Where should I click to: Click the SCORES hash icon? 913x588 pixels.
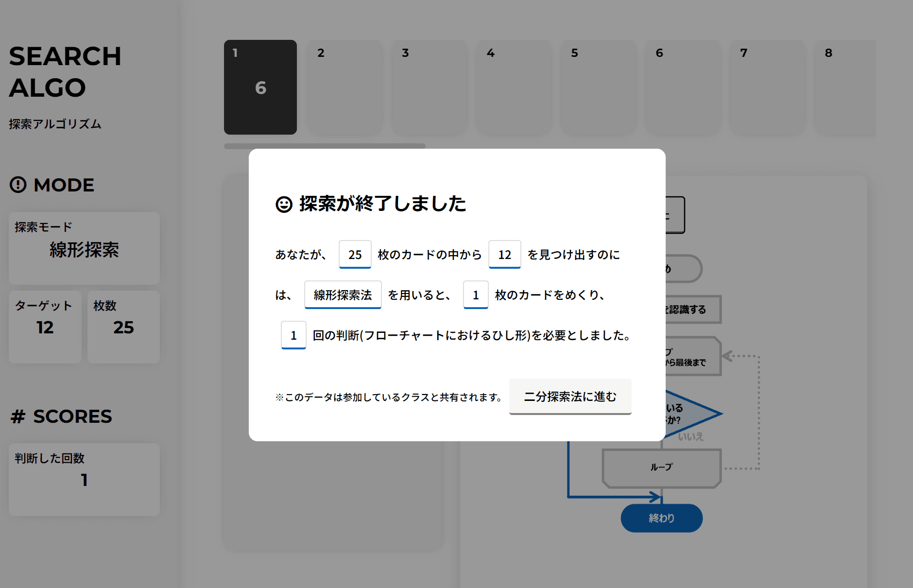pyautogui.click(x=18, y=416)
